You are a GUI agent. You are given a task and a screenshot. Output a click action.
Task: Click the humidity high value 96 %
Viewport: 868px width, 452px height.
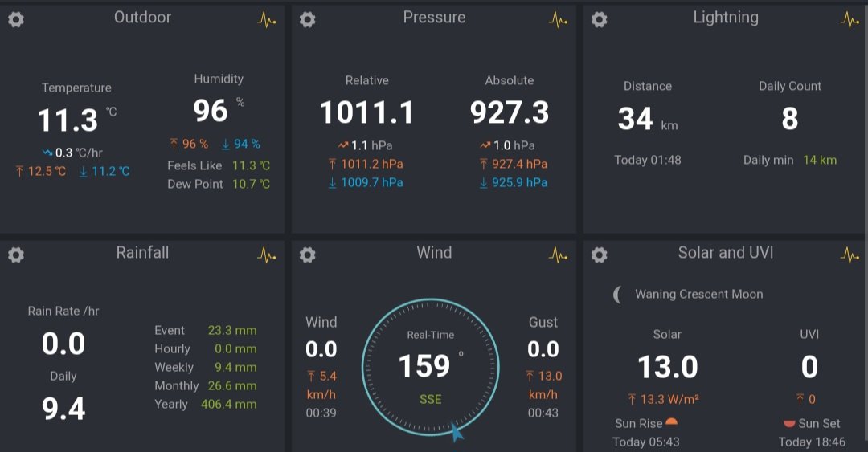point(190,144)
